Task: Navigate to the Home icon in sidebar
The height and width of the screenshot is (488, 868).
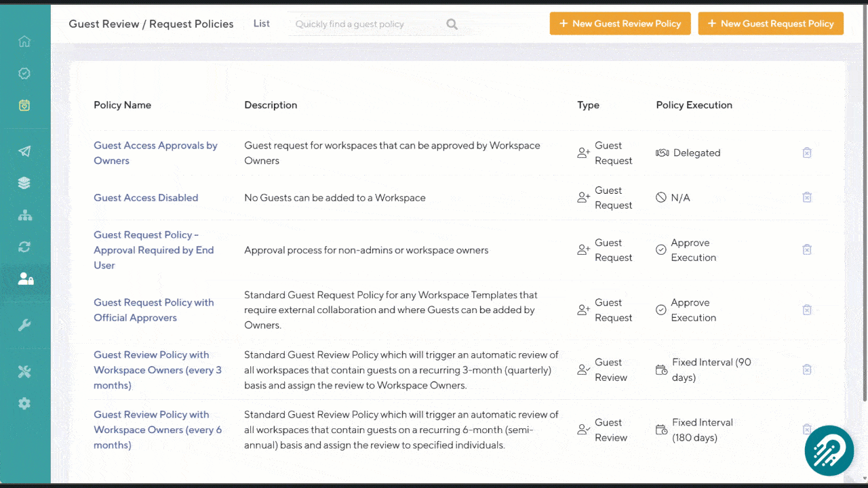Action: (x=24, y=41)
